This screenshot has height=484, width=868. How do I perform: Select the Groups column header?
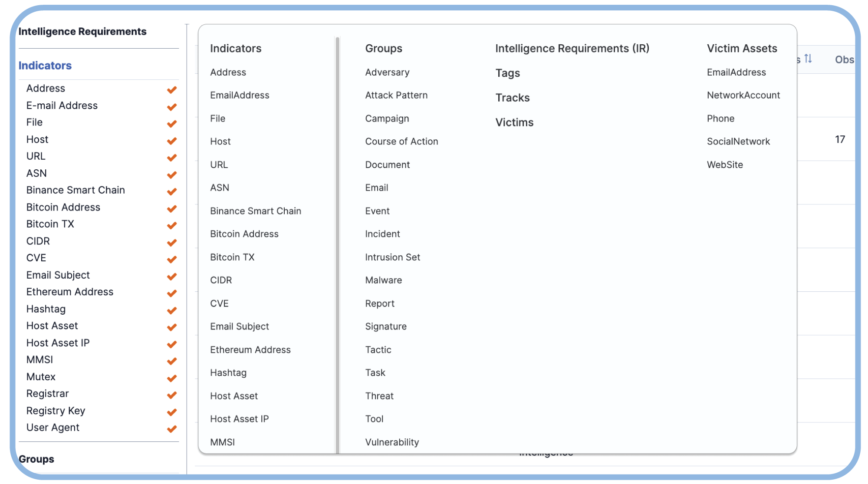pos(384,48)
